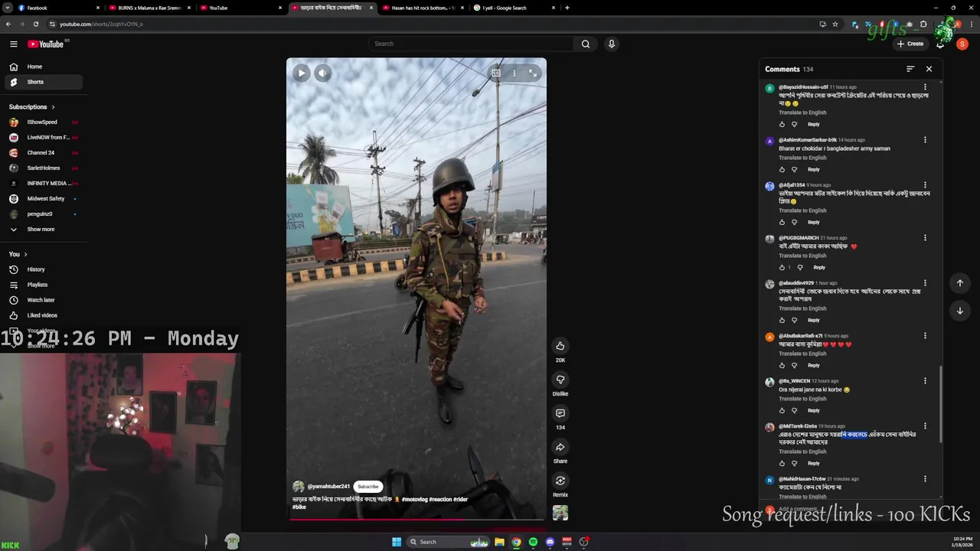This screenshot has width=980, height=551.
Task: Open options for @PUGBGMARICH comment
Action: pyautogui.click(x=925, y=238)
